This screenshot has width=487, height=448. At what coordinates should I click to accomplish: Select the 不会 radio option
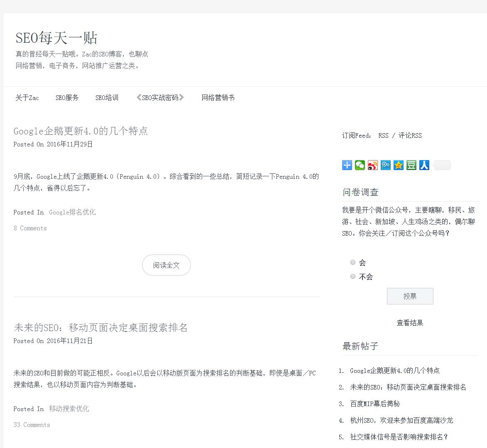point(353,276)
